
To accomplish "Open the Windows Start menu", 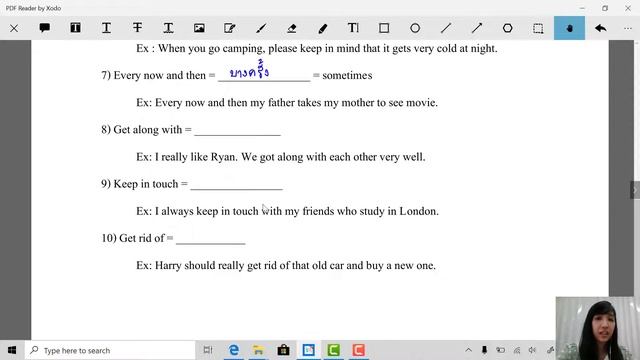I will pos(12,350).
